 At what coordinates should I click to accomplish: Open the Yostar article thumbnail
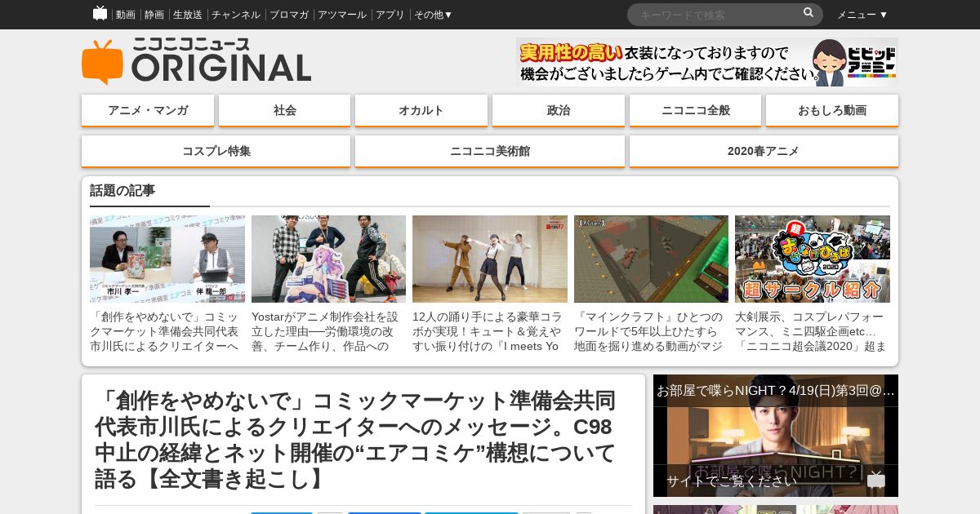(x=328, y=259)
